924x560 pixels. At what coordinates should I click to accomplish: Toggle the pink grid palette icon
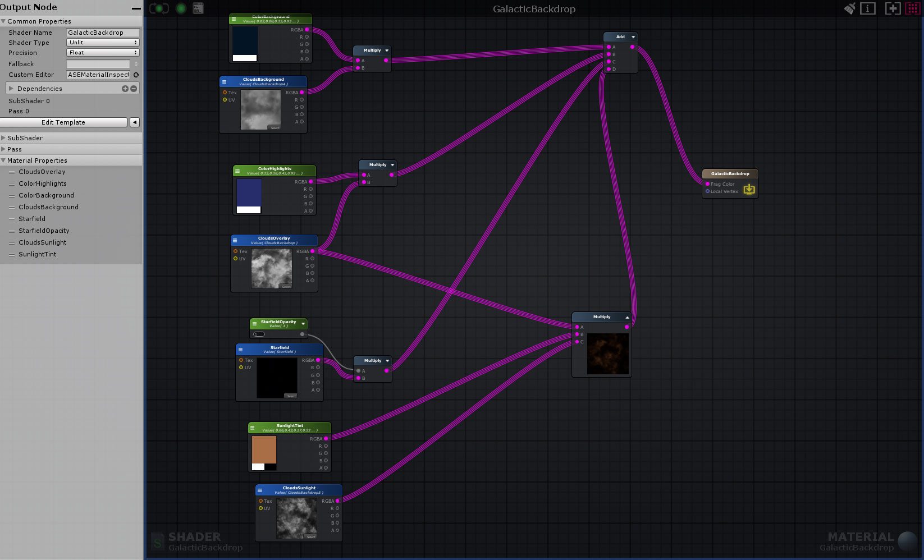coord(913,8)
